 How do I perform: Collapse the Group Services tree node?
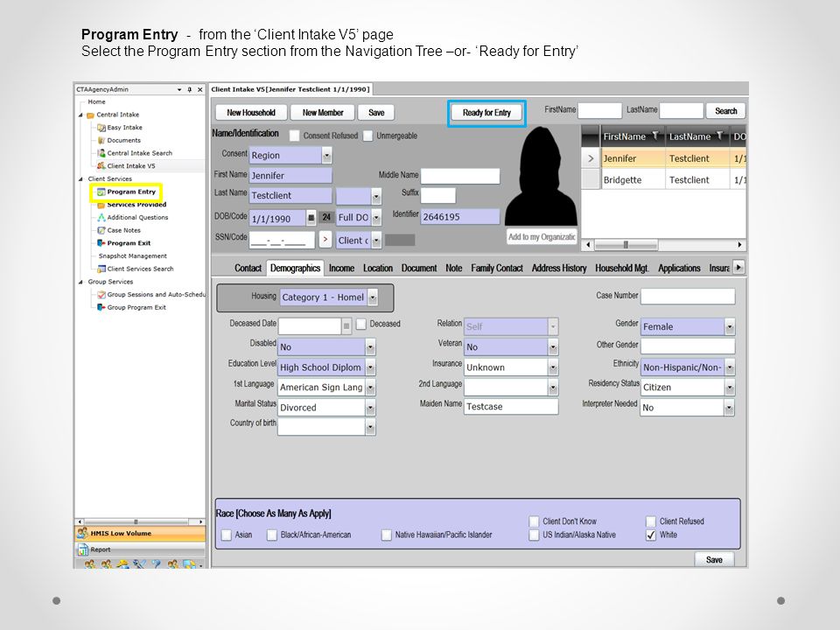pos(80,282)
